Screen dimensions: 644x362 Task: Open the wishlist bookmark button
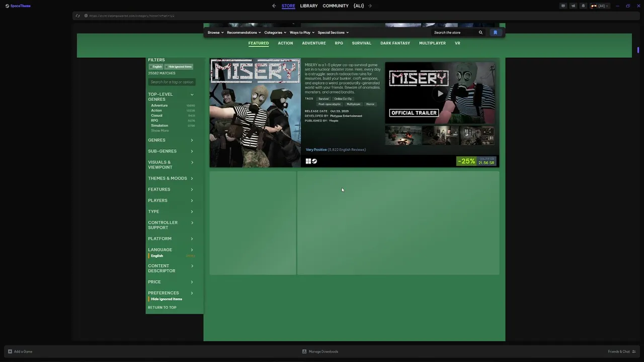[495, 33]
